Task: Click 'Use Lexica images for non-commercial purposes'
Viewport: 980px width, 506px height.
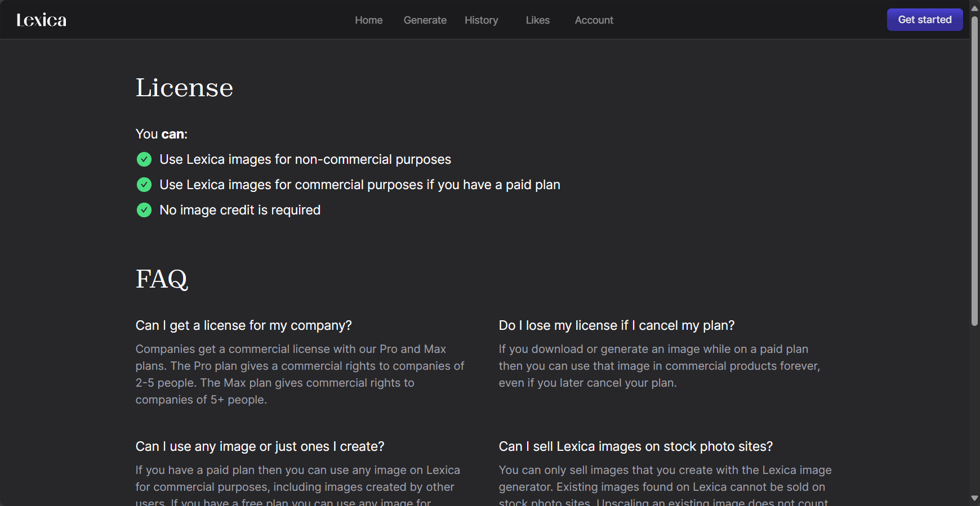Action: (x=305, y=159)
